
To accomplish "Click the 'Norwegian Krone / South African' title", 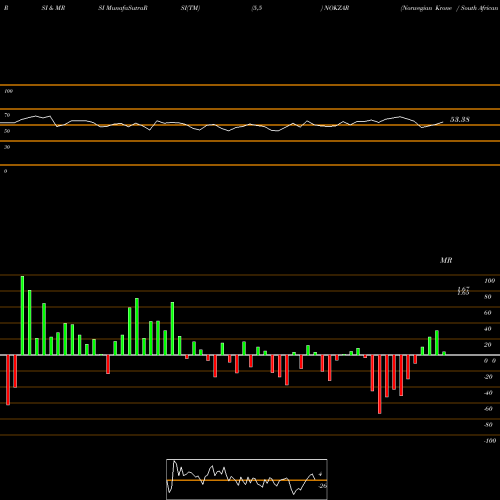I will pyautogui.click(x=449, y=8).
